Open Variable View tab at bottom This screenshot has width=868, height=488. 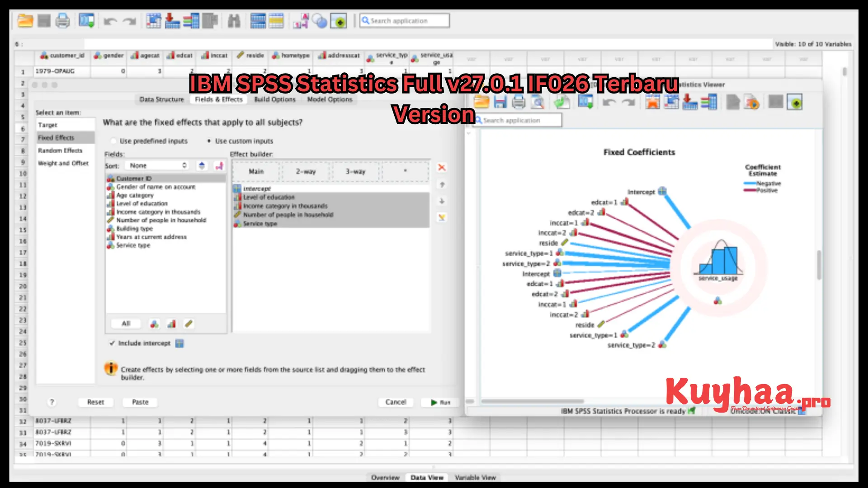point(475,478)
